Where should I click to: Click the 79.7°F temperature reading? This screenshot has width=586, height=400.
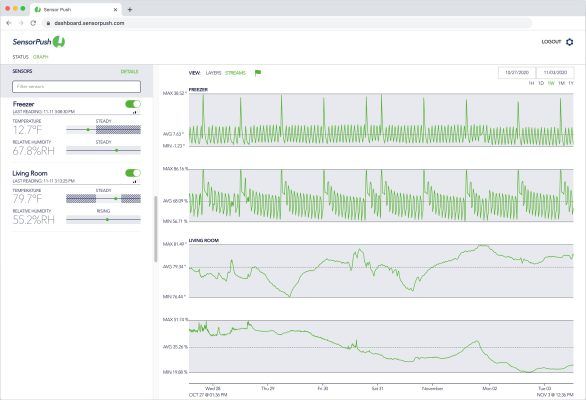click(x=27, y=199)
